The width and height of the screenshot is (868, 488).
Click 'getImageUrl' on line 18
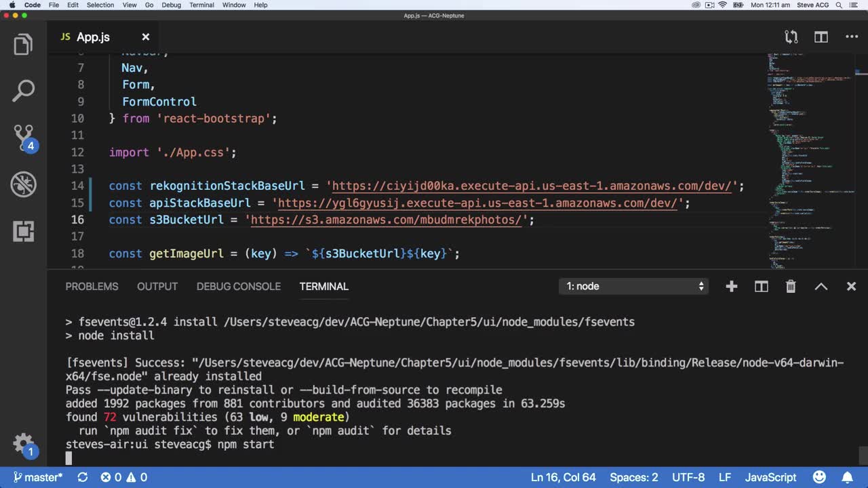pos(186,254)
